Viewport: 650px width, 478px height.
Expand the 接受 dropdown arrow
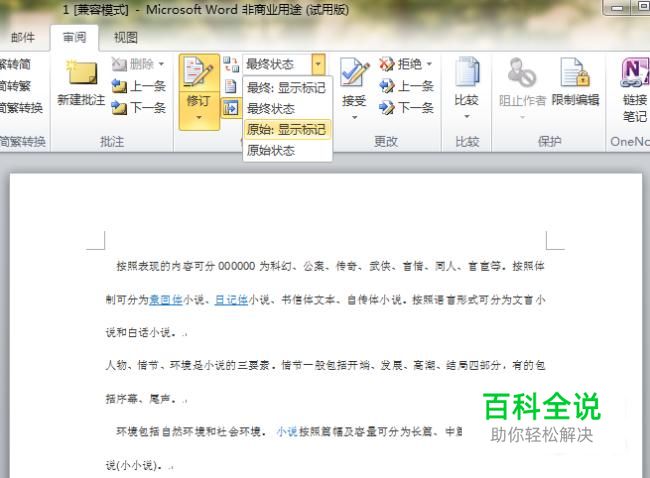click(354, 118)
